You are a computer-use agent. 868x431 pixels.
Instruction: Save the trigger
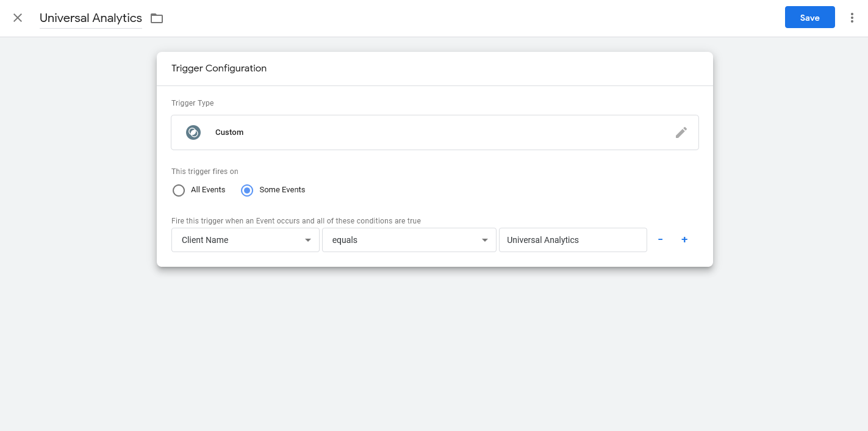(x=809, y=18)
